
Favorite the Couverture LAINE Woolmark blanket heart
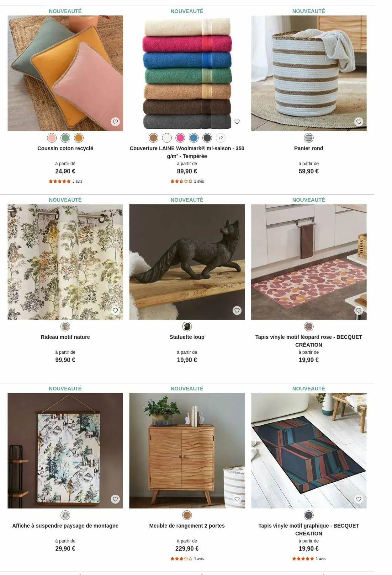click(x=237, y=122)
